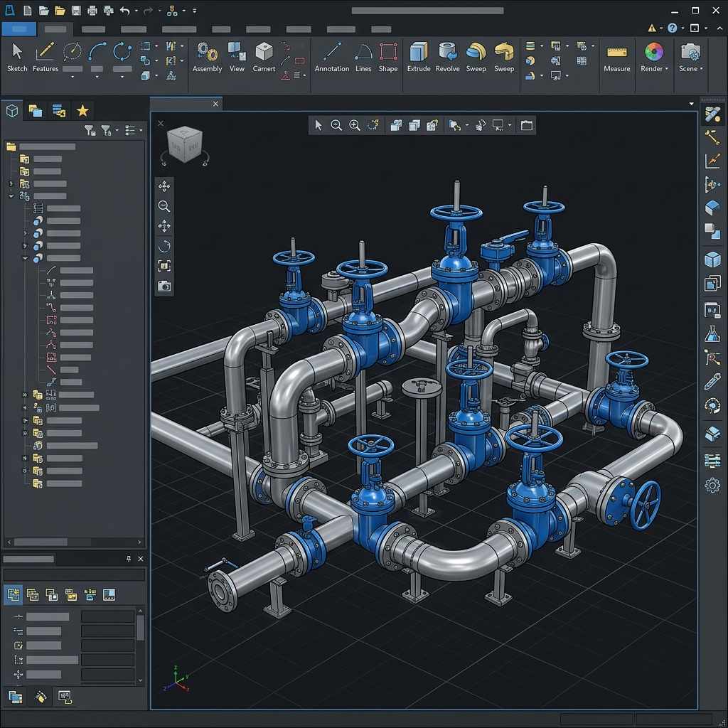Image resolution: width=728 pixels, height=728 pixels.
Task: Click the fit-to-frame icon in viewport sidebar
Action: (x=164, y=266)
